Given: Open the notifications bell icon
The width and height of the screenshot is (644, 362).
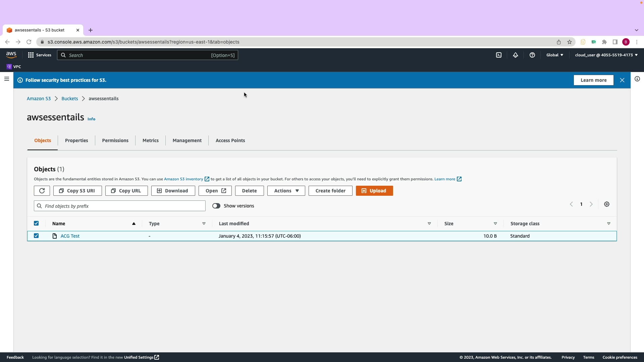Looking at the screenshot, I should click(516, 55).
